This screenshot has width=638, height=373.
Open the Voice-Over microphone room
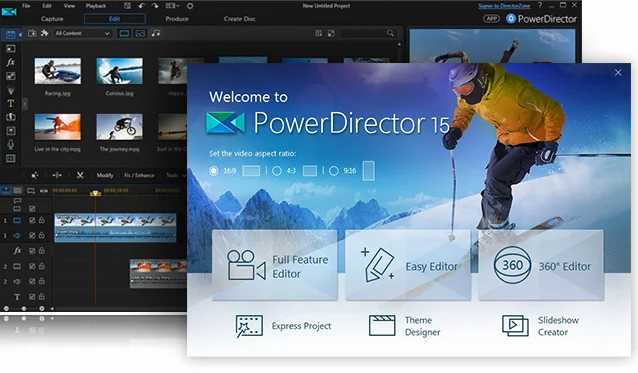11,144
